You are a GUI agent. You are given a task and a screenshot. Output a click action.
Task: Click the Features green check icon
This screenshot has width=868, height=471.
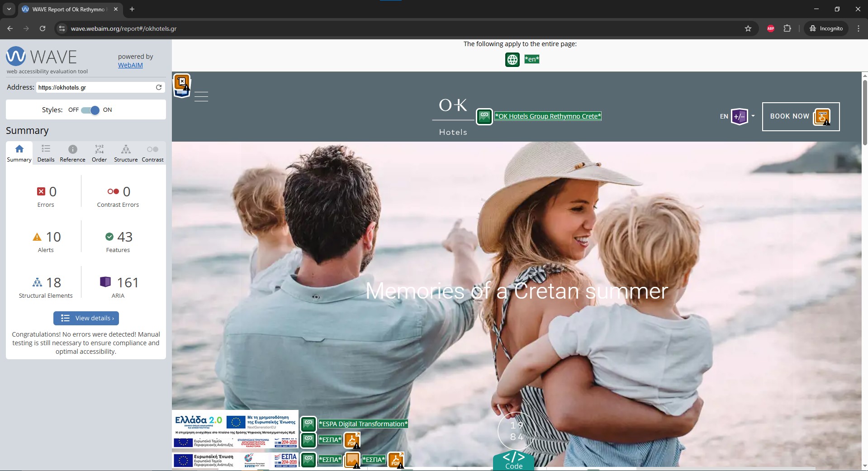coord(109,237)
